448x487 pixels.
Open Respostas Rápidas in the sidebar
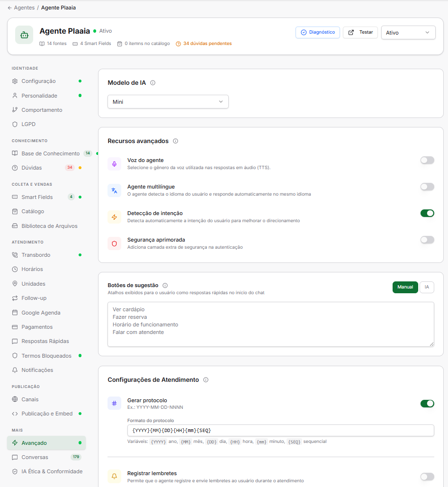point(46,342)
